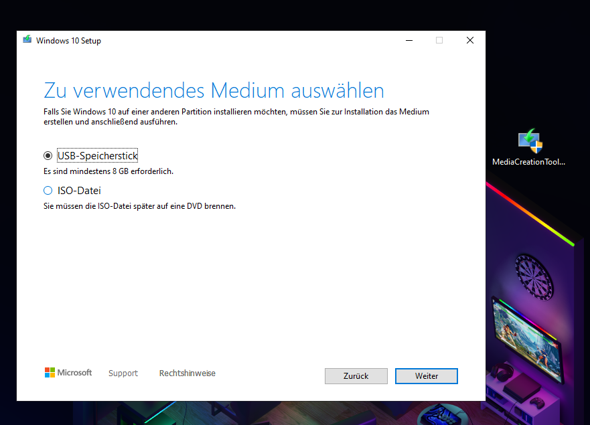Click the Microsoft logo in the footer

click(x=68, y=373)
